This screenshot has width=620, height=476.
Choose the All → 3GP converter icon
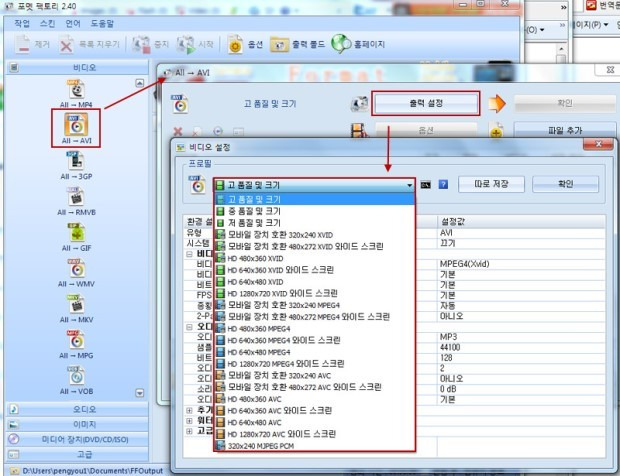pos(76,161)
